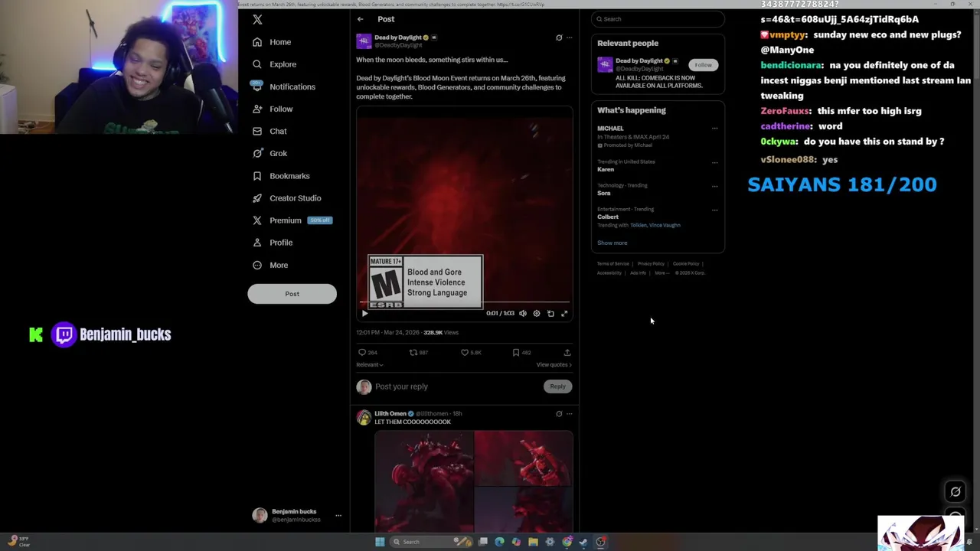The image size is (980, 551).
Task: Go to the Bookmarks menu label
Action: [x=289, y=176]
